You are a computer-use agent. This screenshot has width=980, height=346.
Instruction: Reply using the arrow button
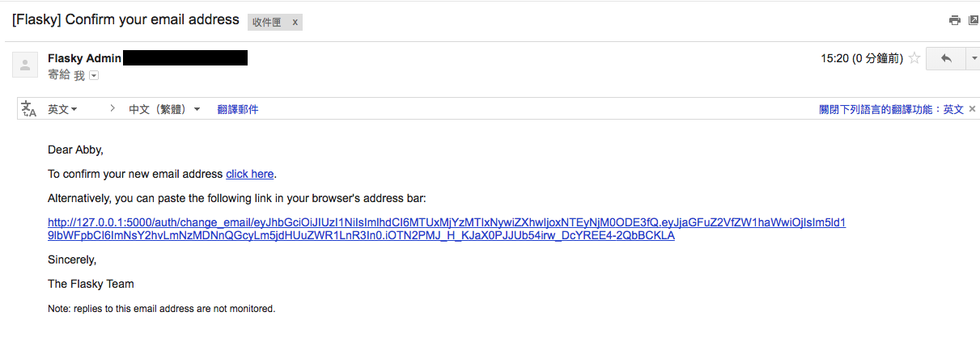point(946,58)
